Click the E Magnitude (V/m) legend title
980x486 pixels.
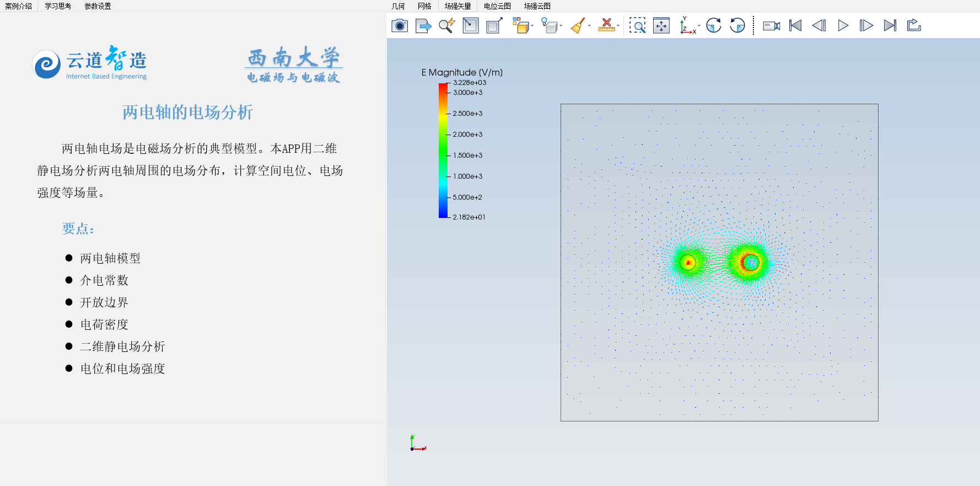point(462,72)
